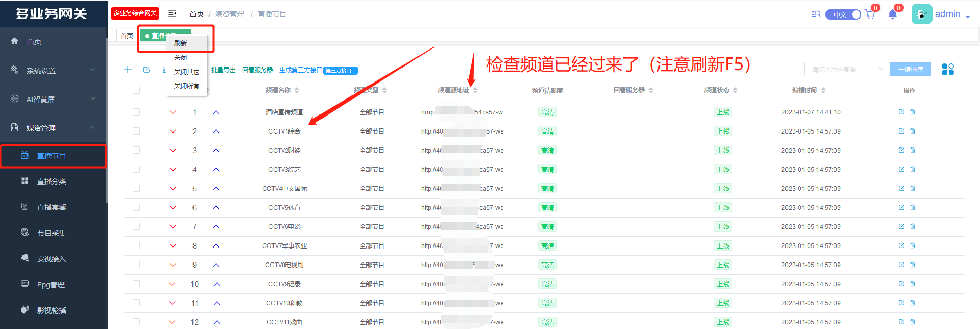This screenshot has height=329, width=980.
Task: Toggle the 中文 language switch
Action: point(843,14)
